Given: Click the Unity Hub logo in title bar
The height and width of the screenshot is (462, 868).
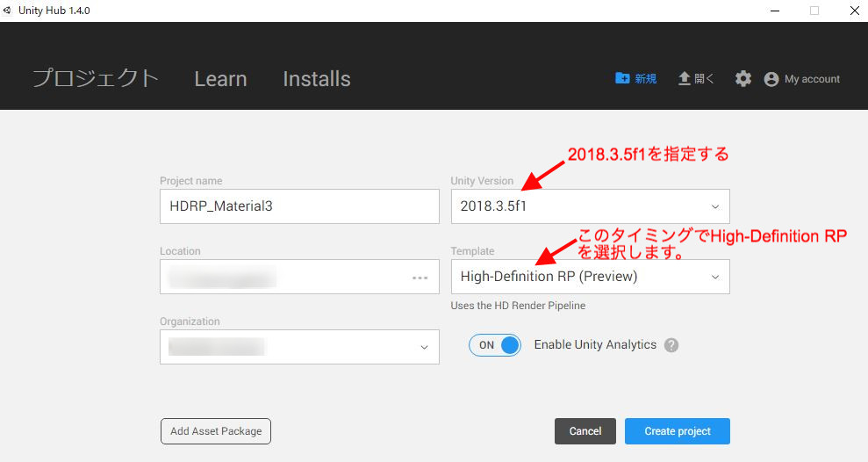Looking at the screenshot, I should [7, 11].
